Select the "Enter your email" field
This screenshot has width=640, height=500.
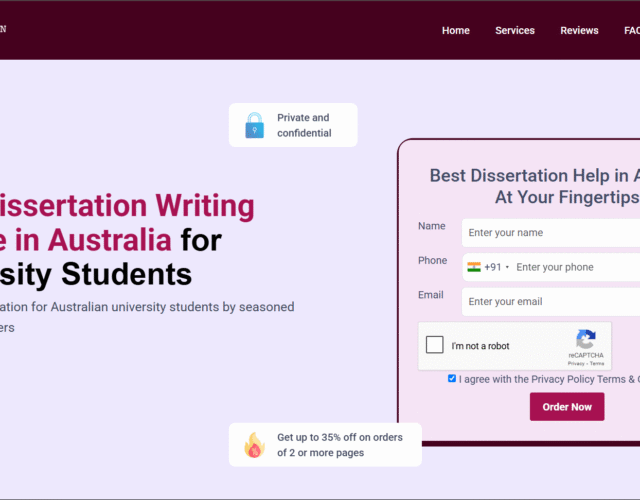[x=550, y=302]
